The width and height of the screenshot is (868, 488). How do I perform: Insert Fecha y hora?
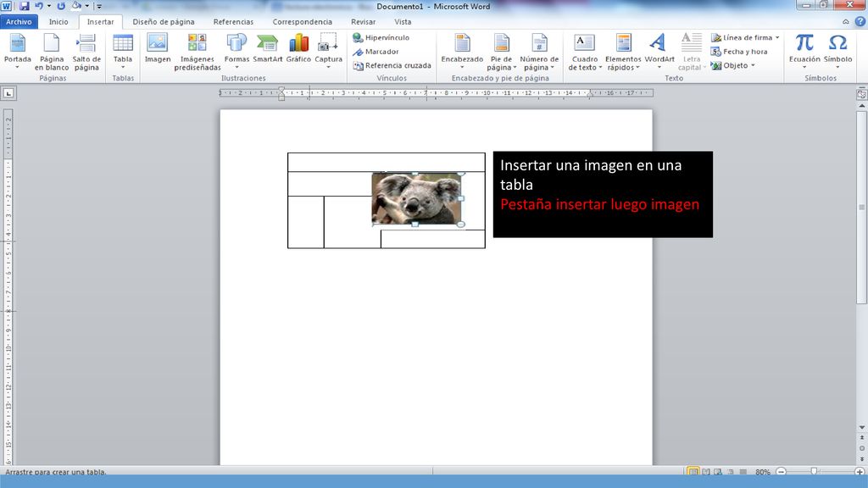point(739,52)
